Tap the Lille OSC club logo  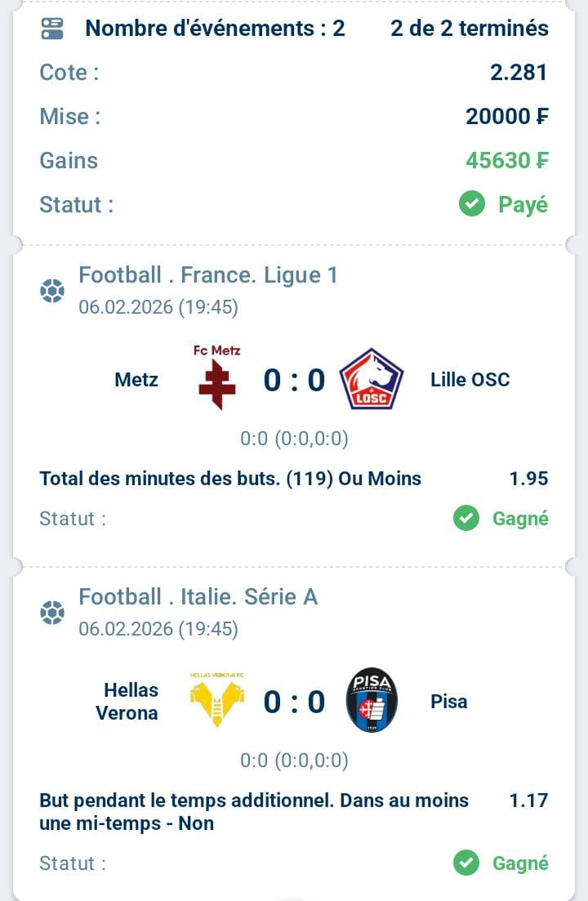(x=372, y=379)
